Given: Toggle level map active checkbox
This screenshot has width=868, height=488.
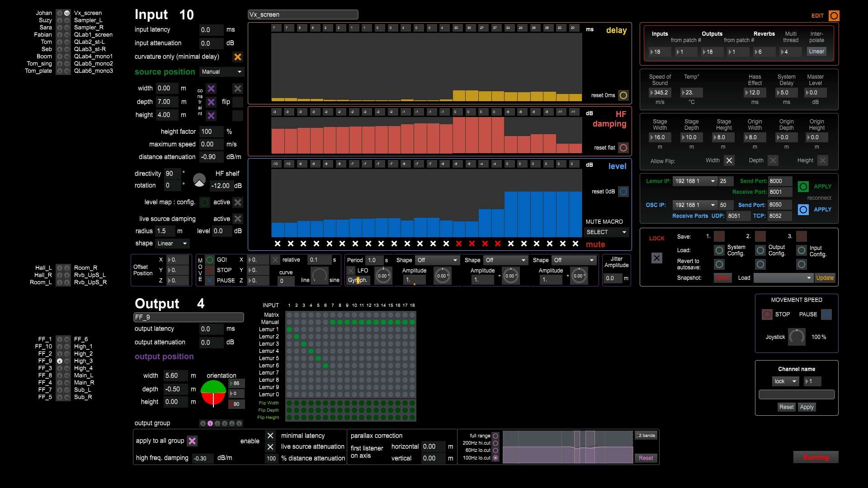Looking at the screenshot, I should [238, 202].
